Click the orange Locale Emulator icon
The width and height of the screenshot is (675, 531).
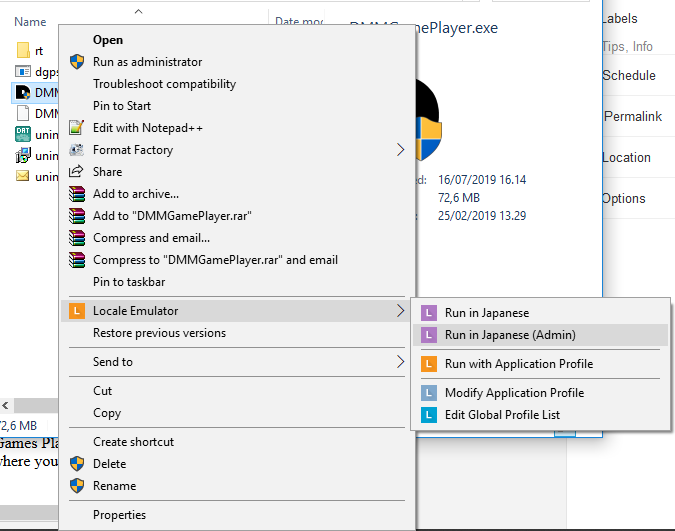(77, 311)
